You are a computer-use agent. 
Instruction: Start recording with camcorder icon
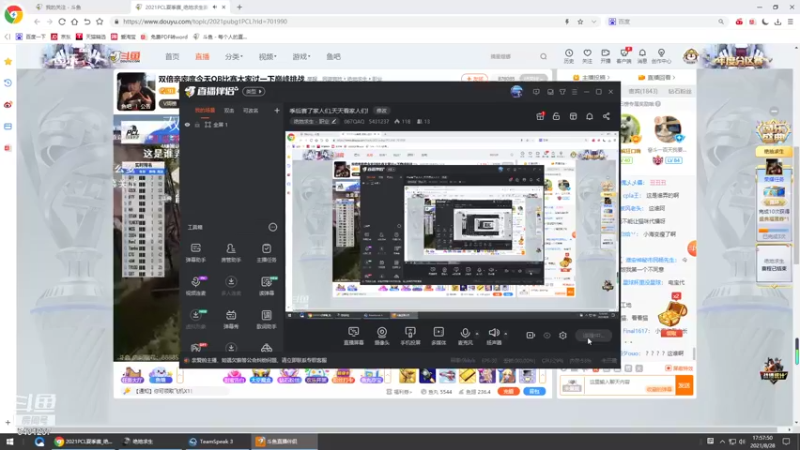tap(531, 335)
